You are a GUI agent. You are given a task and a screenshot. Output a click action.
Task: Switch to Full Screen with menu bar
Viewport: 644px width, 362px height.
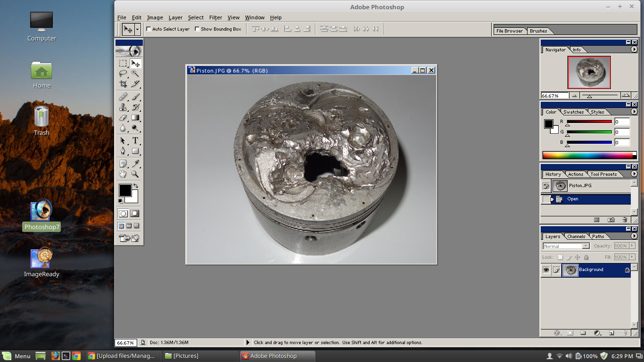tap(129, 226)
